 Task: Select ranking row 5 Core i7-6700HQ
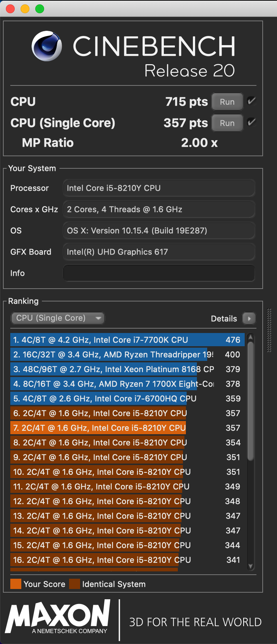tap(127, 399)
